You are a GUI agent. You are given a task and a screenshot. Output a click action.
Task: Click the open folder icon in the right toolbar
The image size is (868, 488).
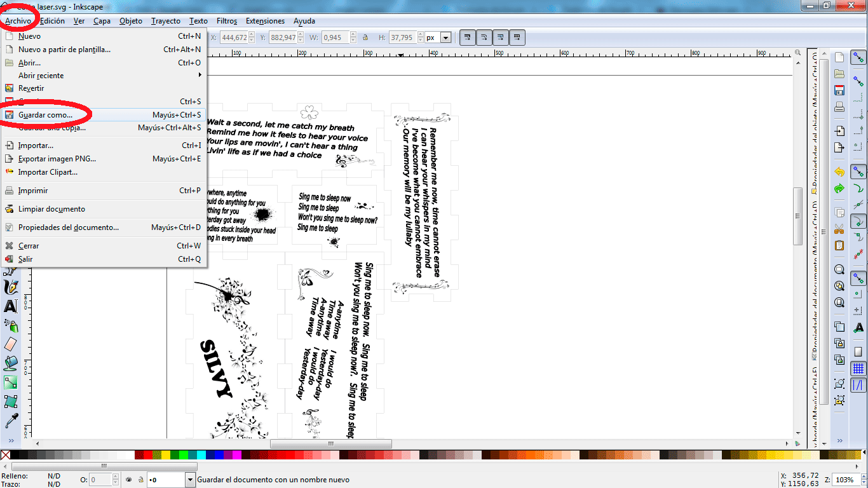click(x=839, y=74)
